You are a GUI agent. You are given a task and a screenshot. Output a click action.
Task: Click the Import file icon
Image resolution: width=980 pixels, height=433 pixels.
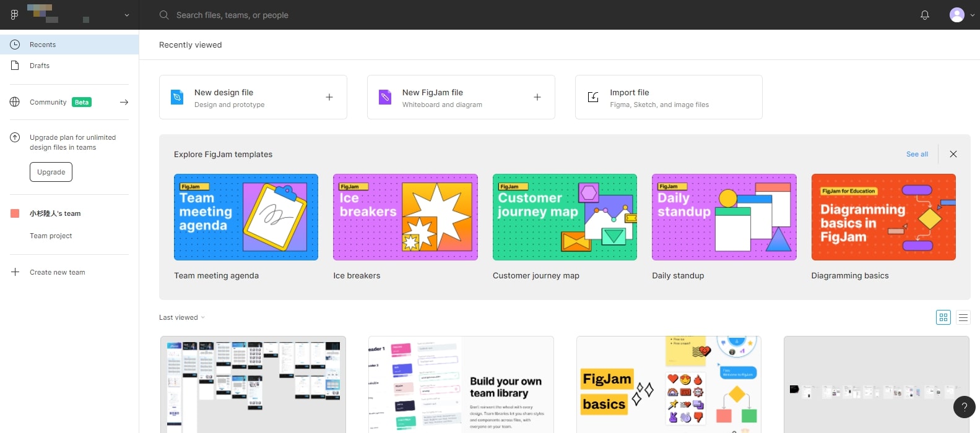point(593,97)
